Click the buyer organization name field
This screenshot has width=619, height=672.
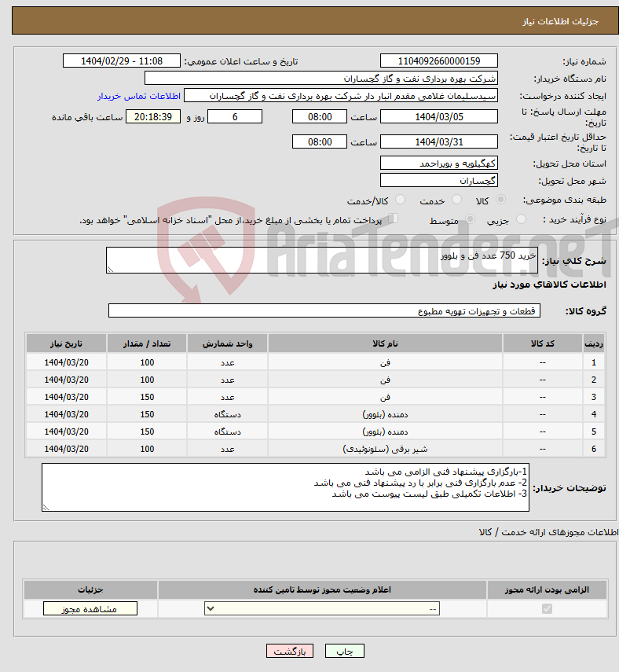pyautogui.click(x=321, y=79)
